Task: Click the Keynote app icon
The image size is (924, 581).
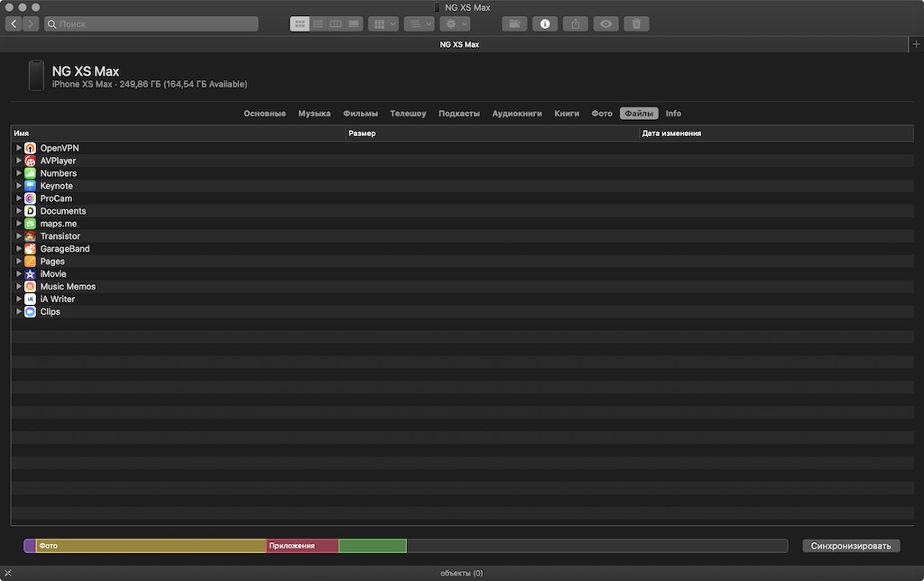Action: click(30, 186)
